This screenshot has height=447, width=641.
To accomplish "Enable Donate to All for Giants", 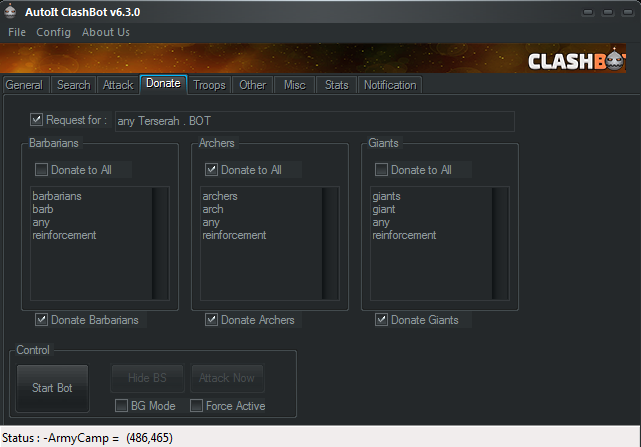I will pos(381,169).
